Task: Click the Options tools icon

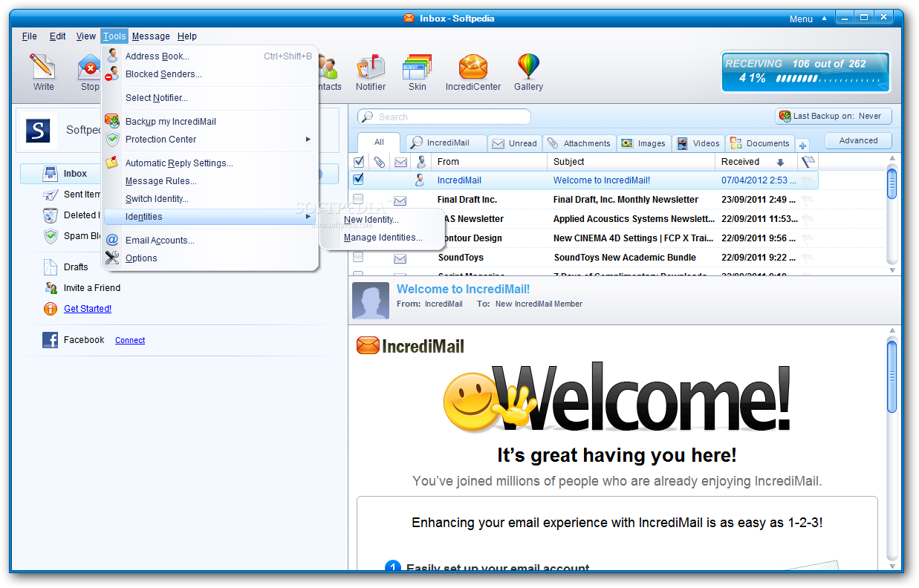Action: click(112, 258)
